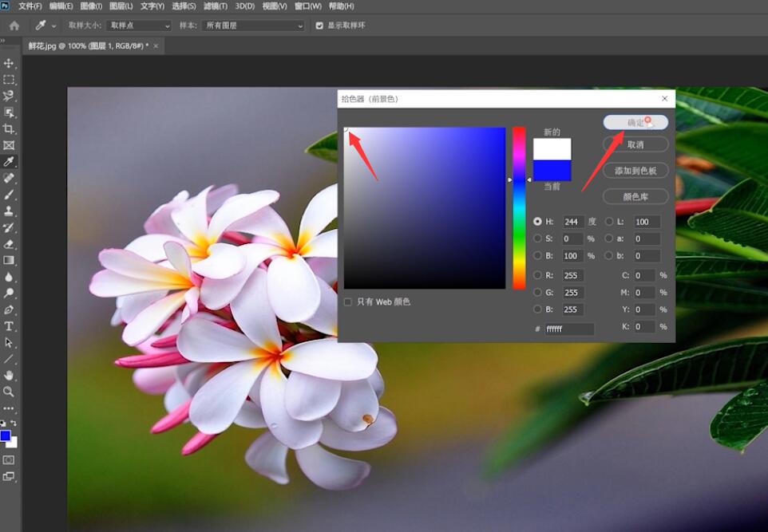Select the Lab b radio button
Screen dimensions: 768x532
(x=609, y=255)
